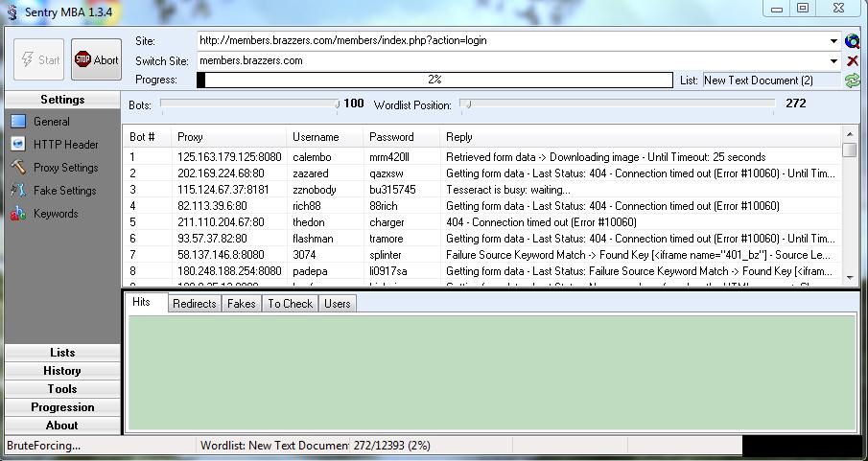Click the green refresh list icon
Screen dimensions: 868x461
coord(852,81)
